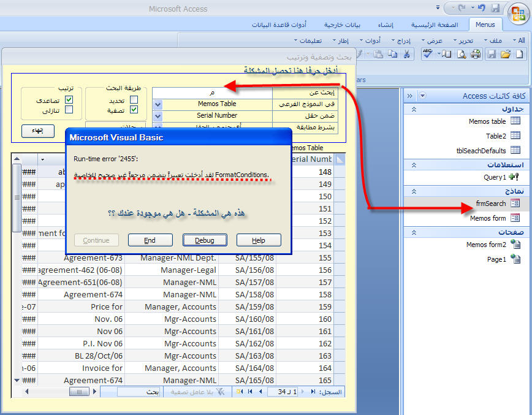Collapse the جداول tables group
Viewport: 532px width, 415px height.
(x=414, y=109)
